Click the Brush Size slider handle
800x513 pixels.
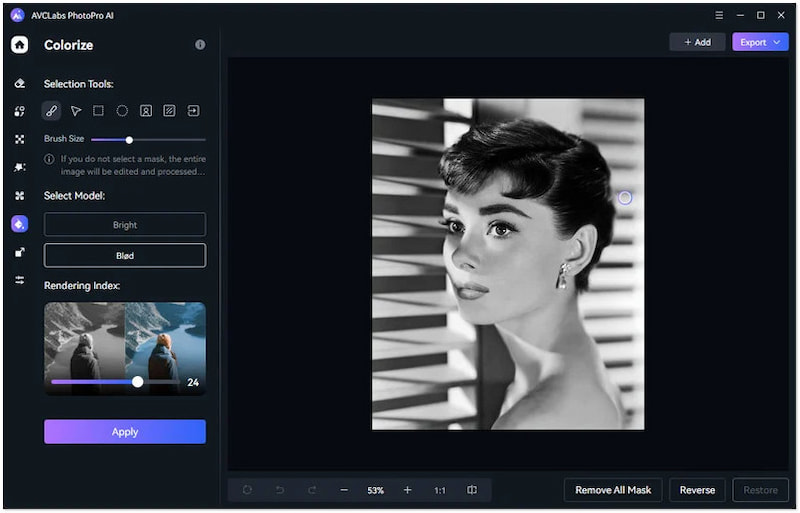coord(129,139)
